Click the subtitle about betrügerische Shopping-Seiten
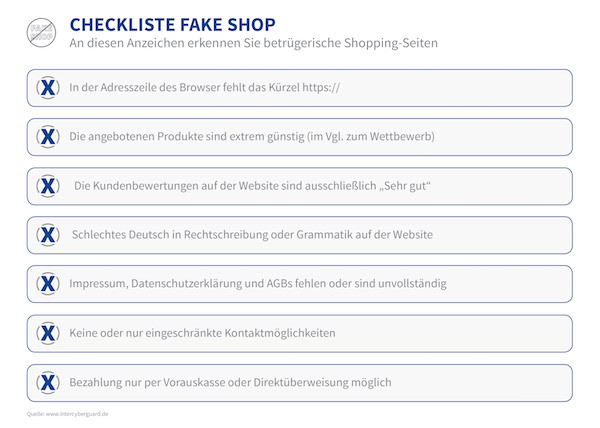 253,43
